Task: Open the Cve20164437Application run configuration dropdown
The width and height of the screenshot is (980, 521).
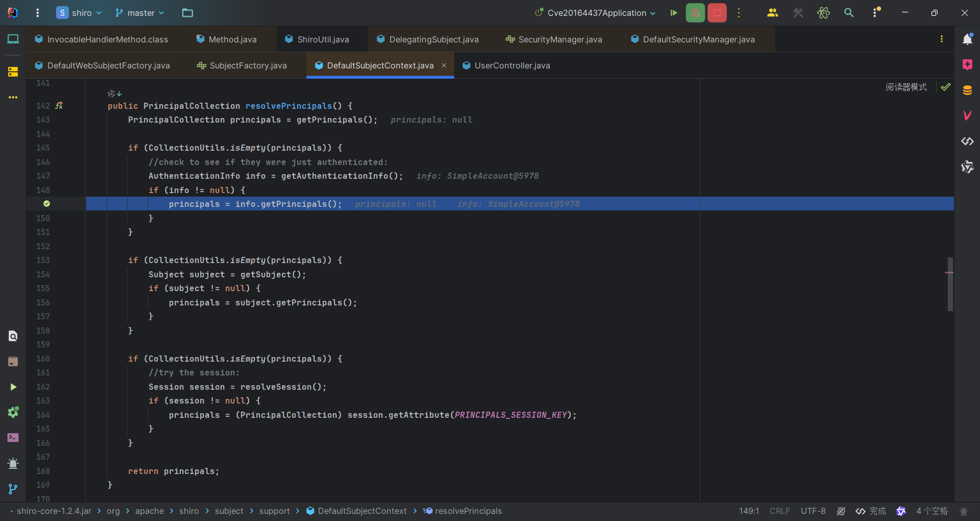Action: [595, 13]
